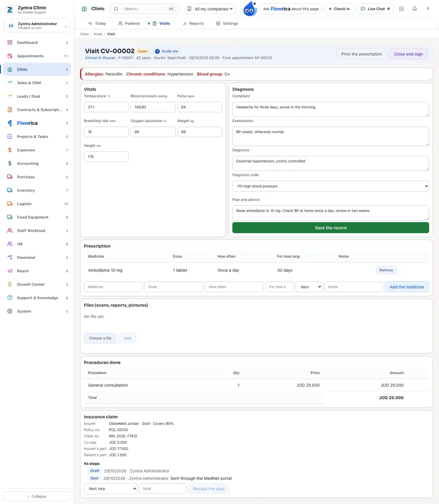Image resolution: width=439 pixels, height=504 pixels.
Task: Click the help question mark icon
Action: (428, 9)
